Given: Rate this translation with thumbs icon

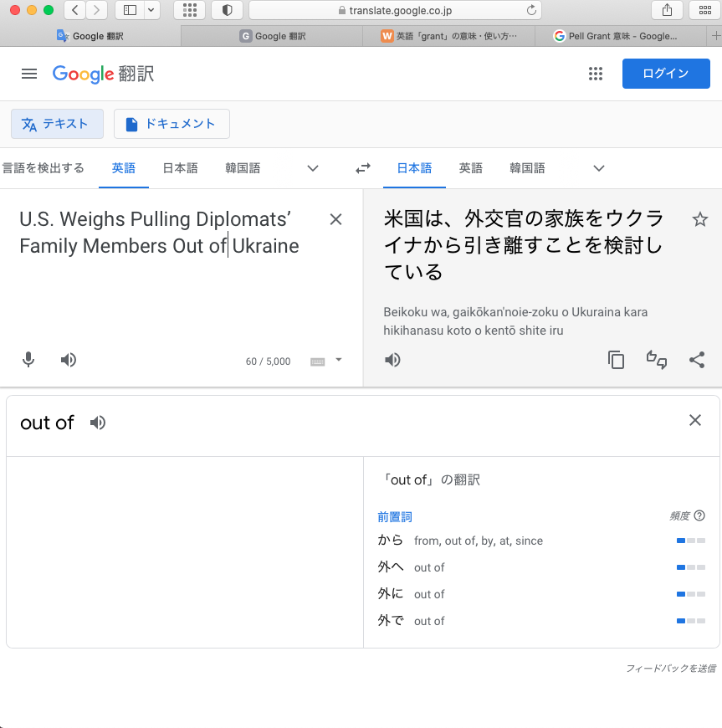Looking at the screenshot, I should 657,360.
